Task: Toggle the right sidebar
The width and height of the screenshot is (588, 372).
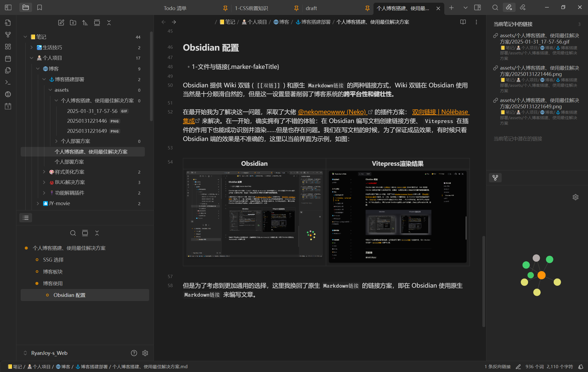Action: (477, 8)
